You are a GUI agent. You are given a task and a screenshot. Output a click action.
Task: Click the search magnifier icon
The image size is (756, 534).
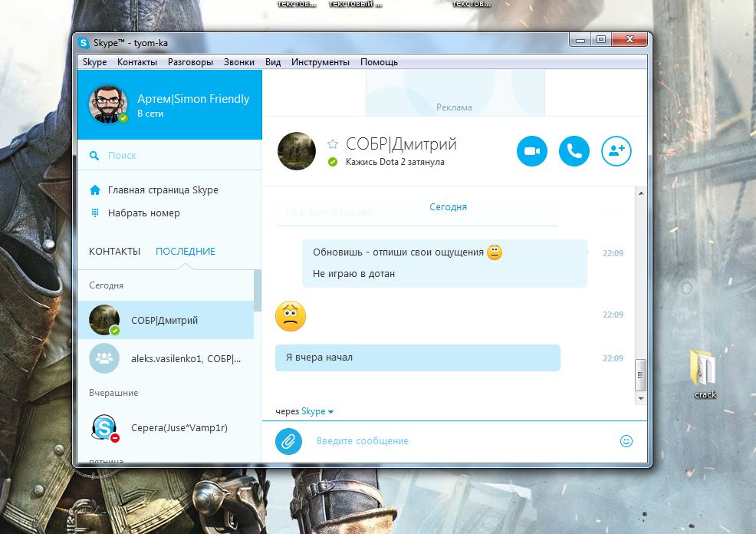tap(94, 155)
